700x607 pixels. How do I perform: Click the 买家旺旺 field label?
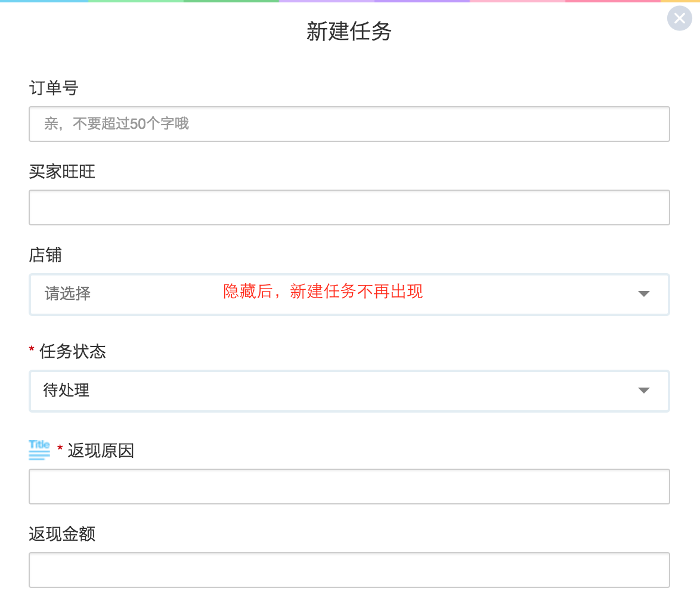coord(62,172)
